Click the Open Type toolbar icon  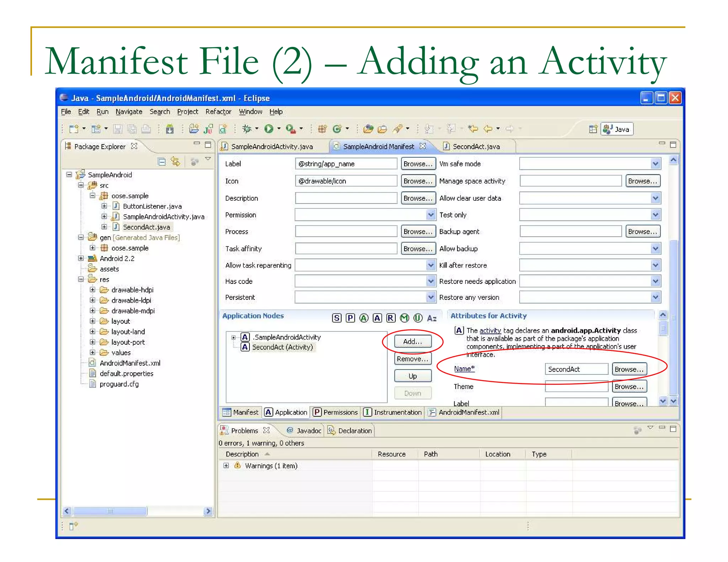point(368,129)
